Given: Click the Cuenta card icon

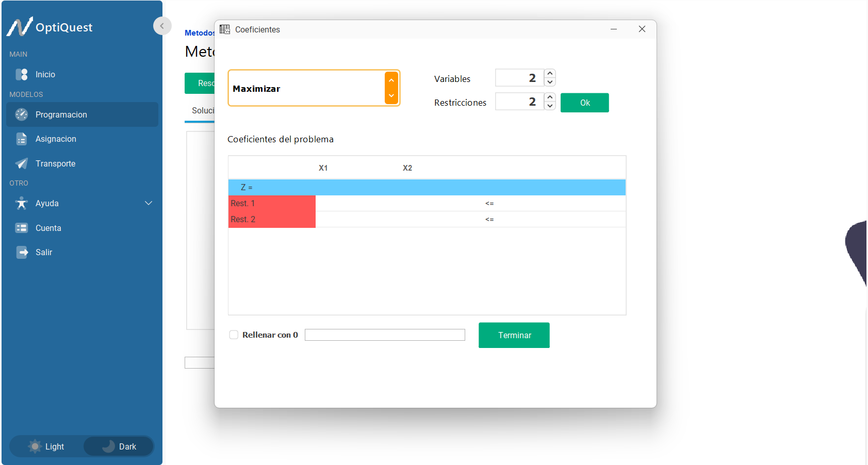Looking at the screenshot, I should pos(22,228).
